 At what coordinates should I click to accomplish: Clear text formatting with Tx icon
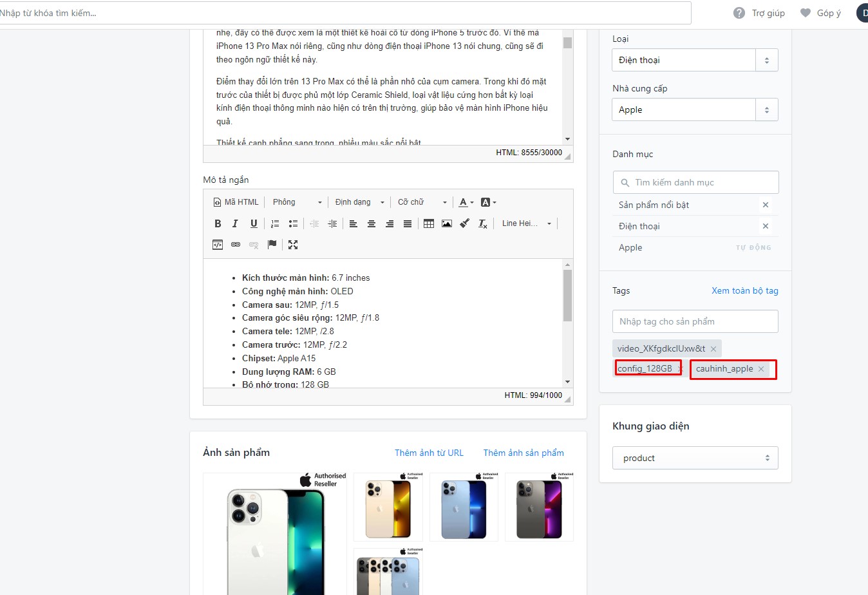click(x=483, y=223)
